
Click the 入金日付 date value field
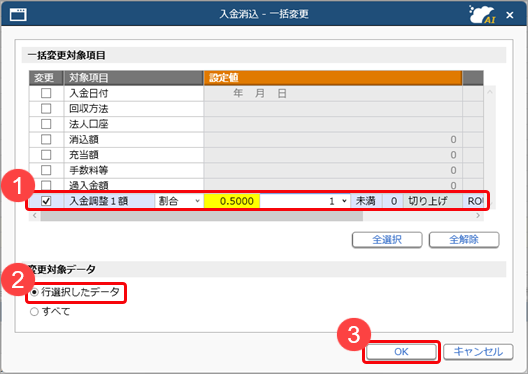333,93
